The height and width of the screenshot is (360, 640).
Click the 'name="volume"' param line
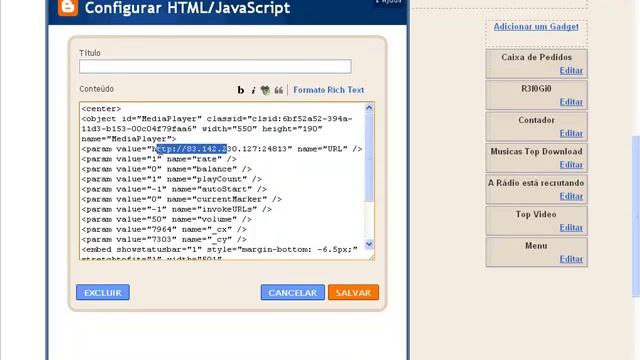(167, 220)
